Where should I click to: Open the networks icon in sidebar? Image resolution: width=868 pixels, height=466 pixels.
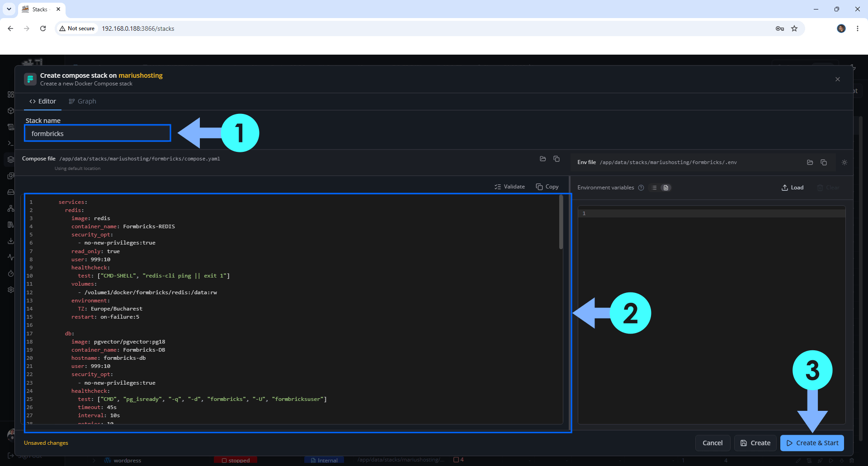coord(10,208)
